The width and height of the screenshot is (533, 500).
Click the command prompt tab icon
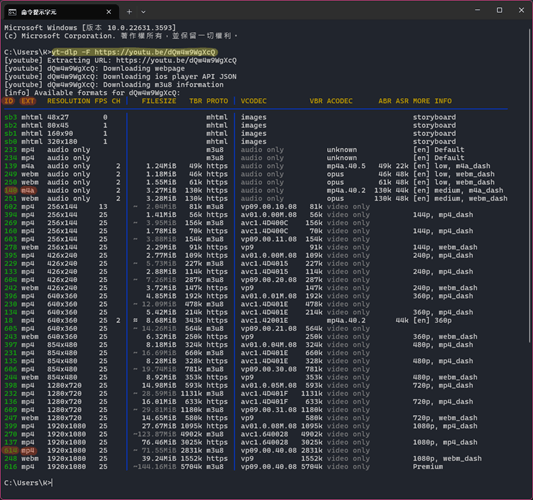coord(12,12)
